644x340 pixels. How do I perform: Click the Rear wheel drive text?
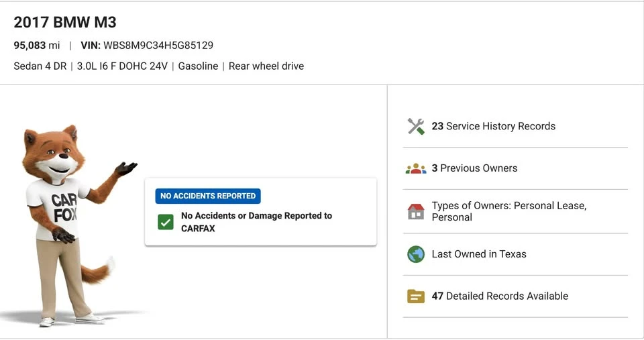(x=266, y=66)
